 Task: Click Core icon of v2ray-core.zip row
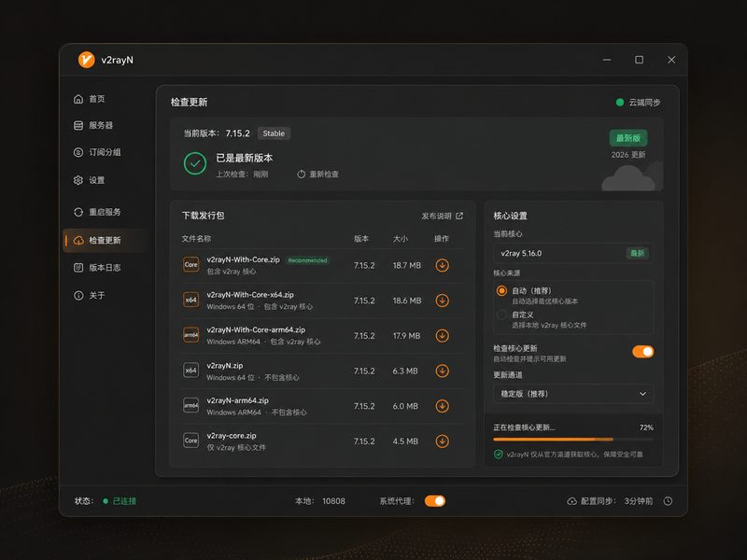[x=191, y=441]
